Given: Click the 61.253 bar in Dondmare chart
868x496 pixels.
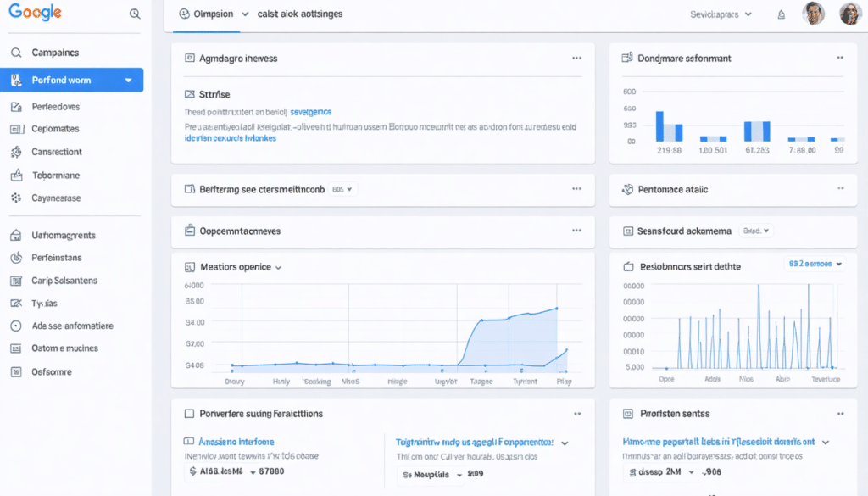Looking at the screenshot, I should coord(757,131).
